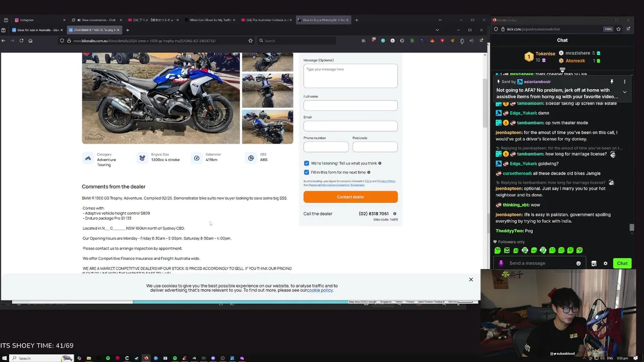
Task: Click the Postcode field
Action: [375, 147]
